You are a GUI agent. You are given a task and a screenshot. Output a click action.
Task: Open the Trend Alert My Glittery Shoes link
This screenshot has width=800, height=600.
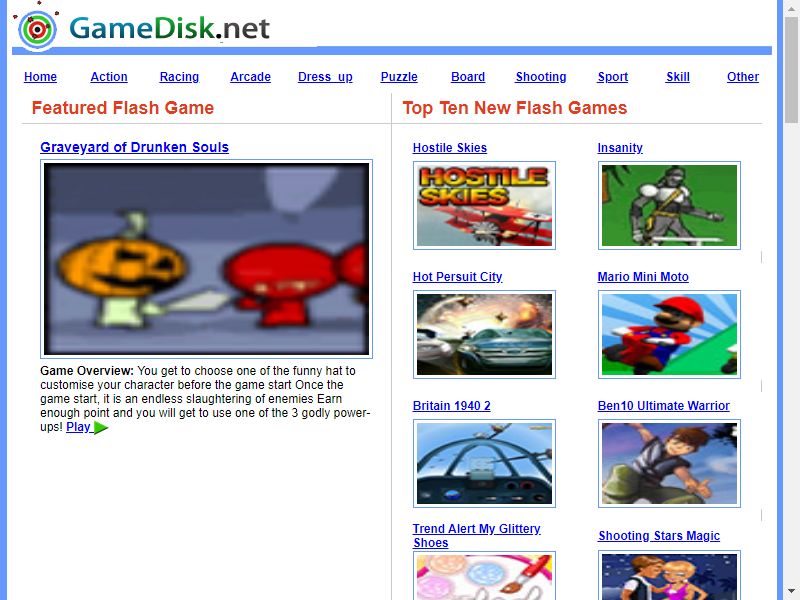pos(477,536)
